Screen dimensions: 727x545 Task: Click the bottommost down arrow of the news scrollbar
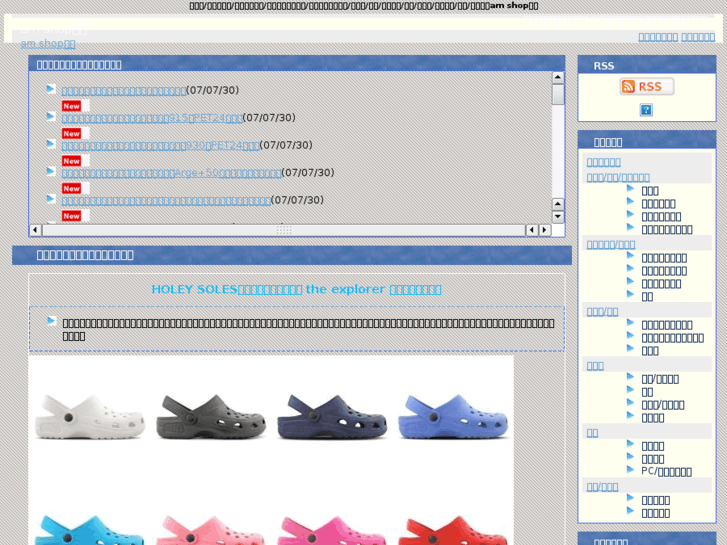click(558, 217)
